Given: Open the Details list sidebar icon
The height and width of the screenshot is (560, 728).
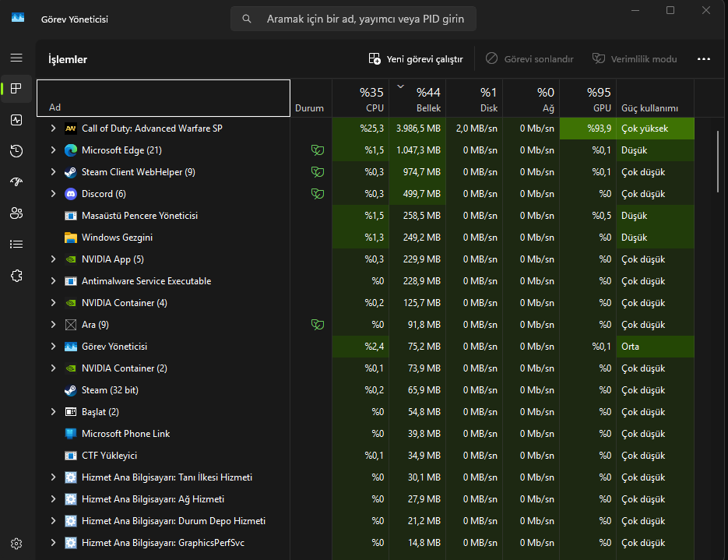Looking at the screenshot, I should (16, 245).
